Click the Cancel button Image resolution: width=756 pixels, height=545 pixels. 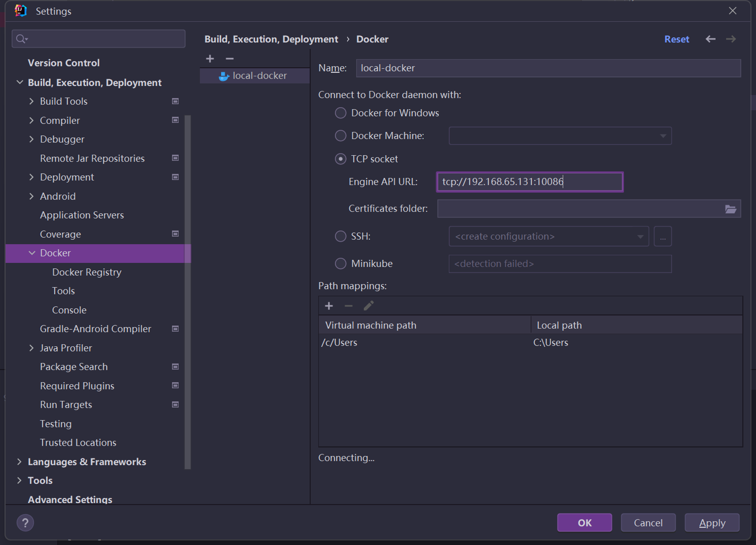[x=648, y=523]
